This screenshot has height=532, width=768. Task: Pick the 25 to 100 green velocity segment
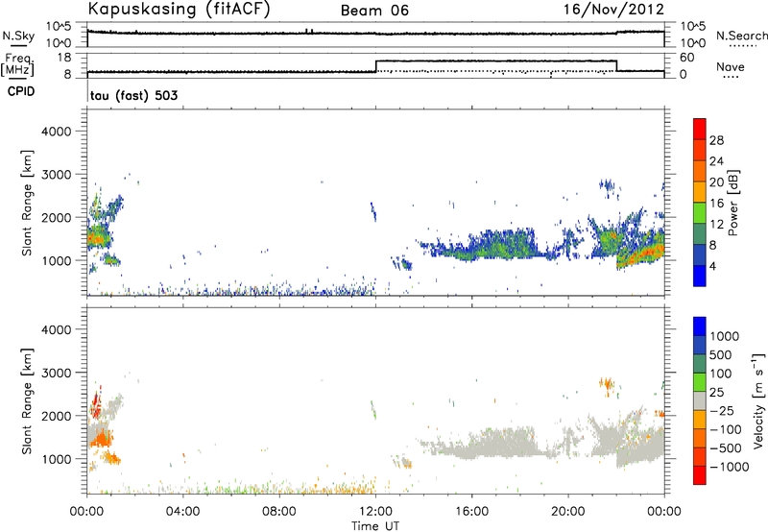click(700, 382)
